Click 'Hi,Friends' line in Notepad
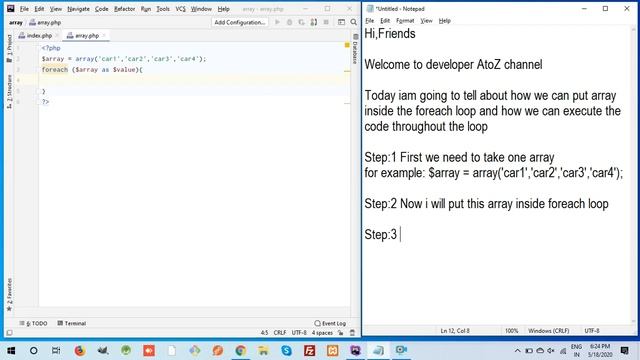Image resolution: width=640 pixels, height=360 pixels. (390, 33)
